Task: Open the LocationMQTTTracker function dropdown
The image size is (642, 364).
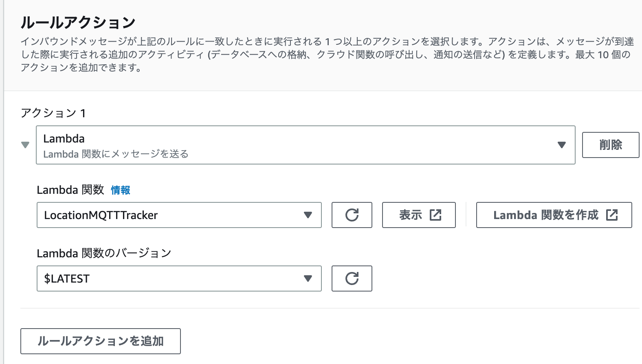Action: pyautogui.click(x=179, y=215)
